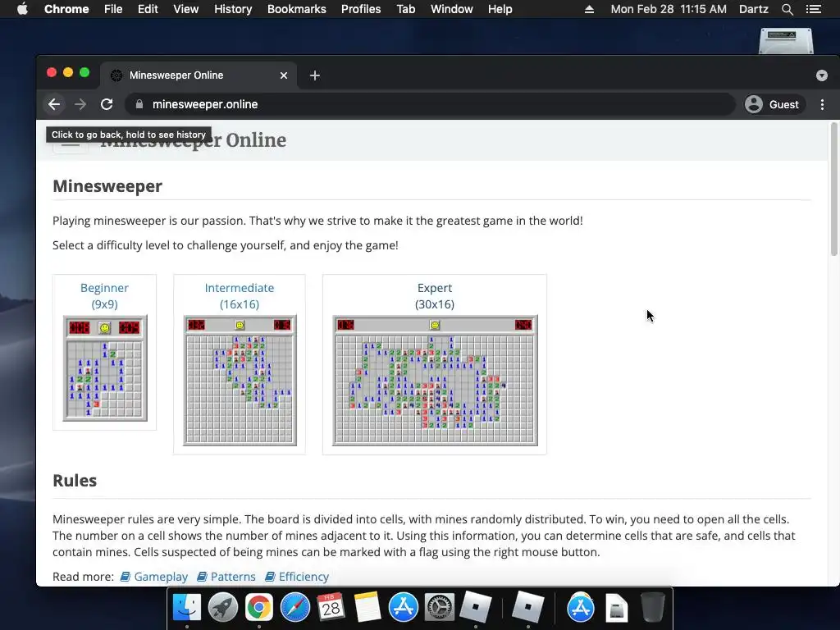
Task: Close the Minesweeper Online tab
Action: [284, 75]
